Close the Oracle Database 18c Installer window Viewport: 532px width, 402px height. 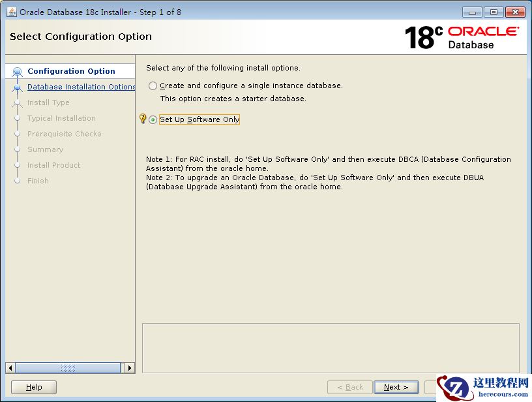[515, 12]
